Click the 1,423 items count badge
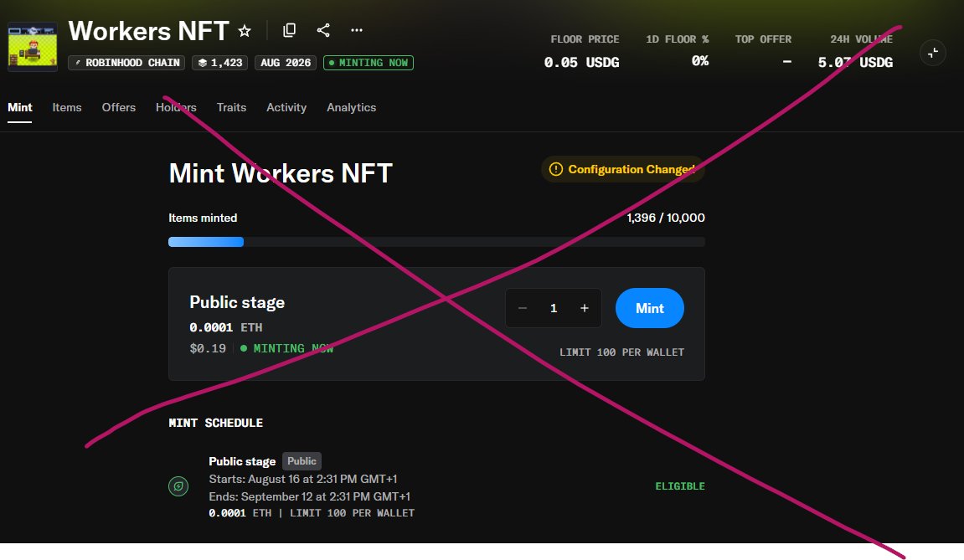 point(220,63)
